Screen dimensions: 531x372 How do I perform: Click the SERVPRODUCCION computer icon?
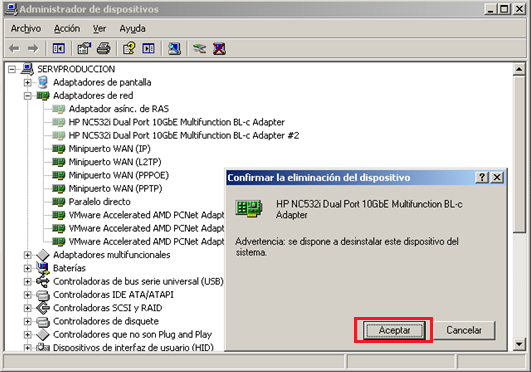(x=27, y=69)
